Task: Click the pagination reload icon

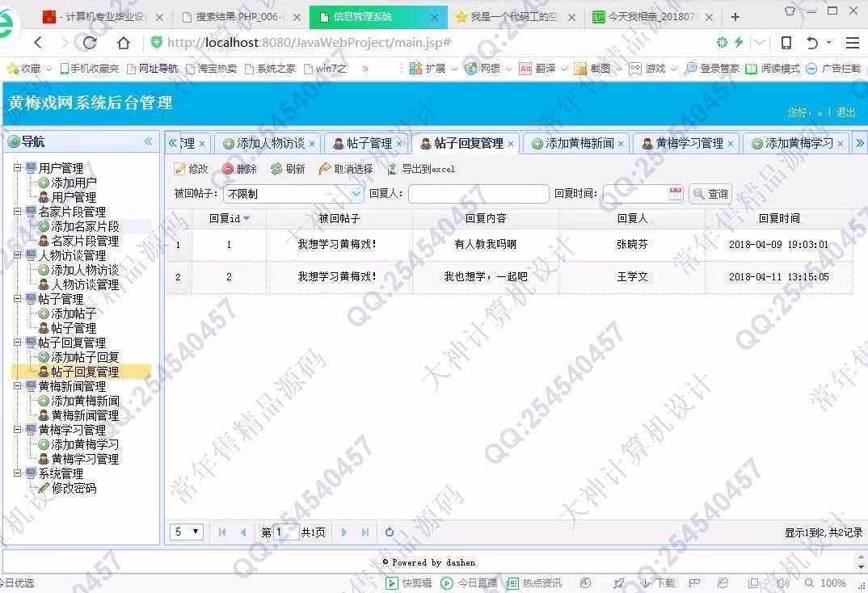Action: [390, 532]
